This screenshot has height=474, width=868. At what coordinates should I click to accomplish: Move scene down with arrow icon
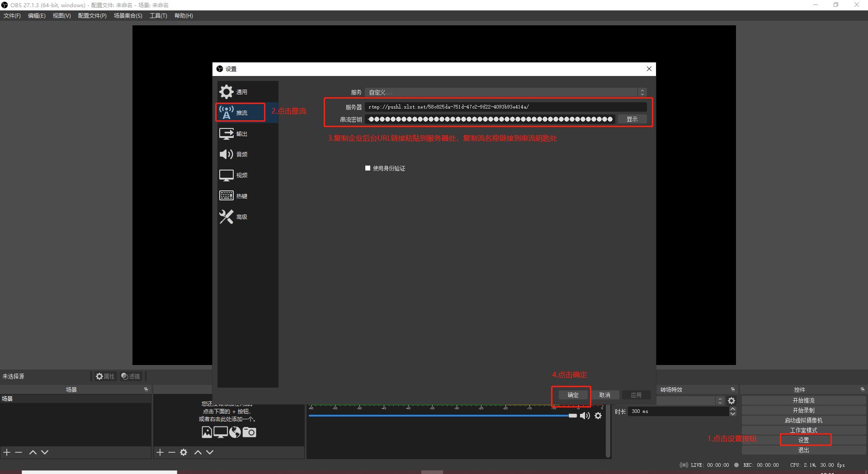(45, 452)
